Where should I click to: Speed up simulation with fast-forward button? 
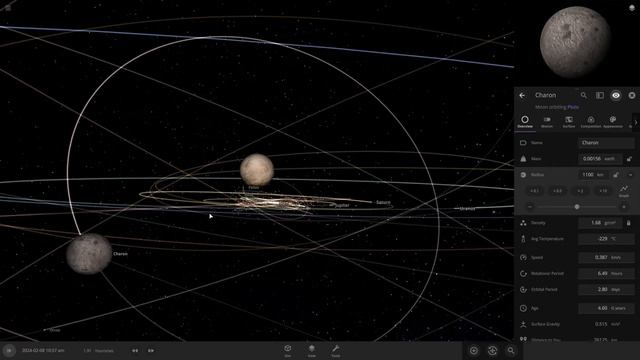pyautogui.click(x=151, y=351)
